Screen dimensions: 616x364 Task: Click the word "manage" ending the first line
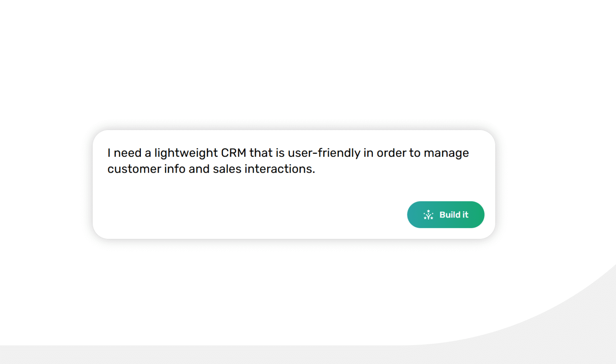(x=446, y=153)
